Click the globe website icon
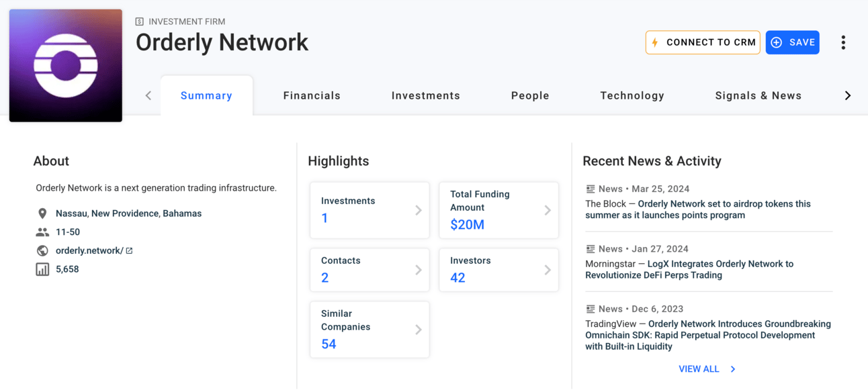This screenshot has height=390, width=868. (42, 250)
